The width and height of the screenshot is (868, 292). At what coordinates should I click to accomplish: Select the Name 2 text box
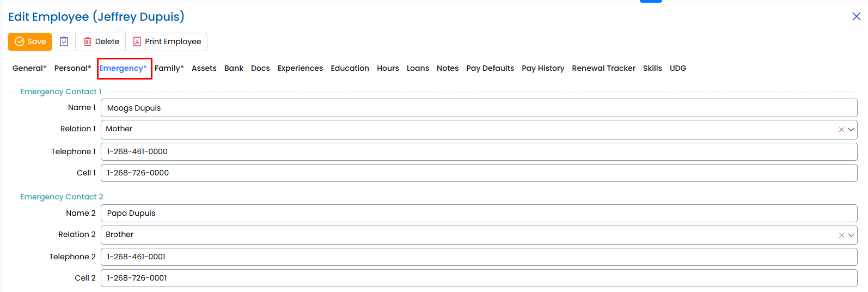pos(479,213)
